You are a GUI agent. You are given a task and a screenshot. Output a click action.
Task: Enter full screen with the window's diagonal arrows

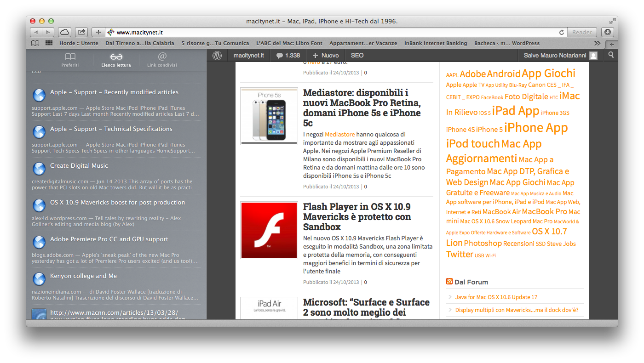[x=612, y=21]
